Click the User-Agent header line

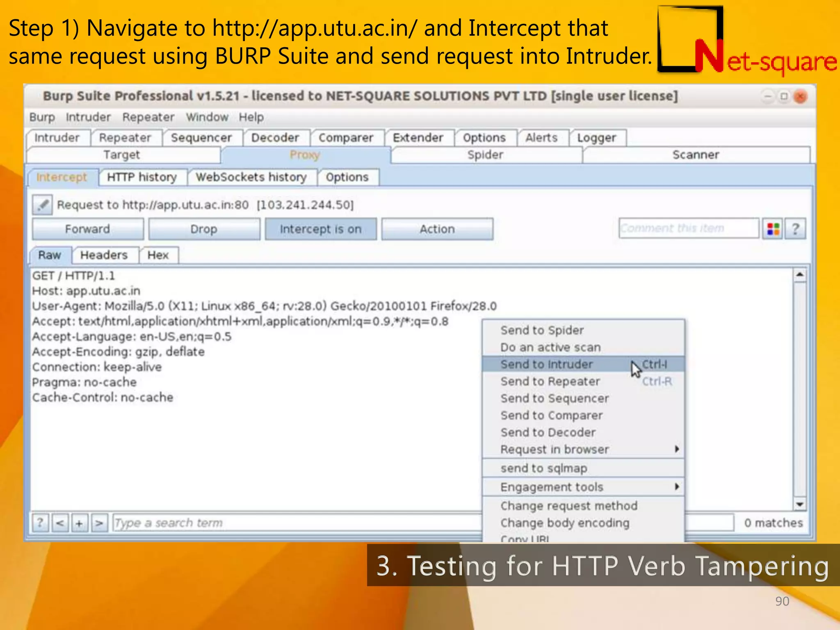265,306
